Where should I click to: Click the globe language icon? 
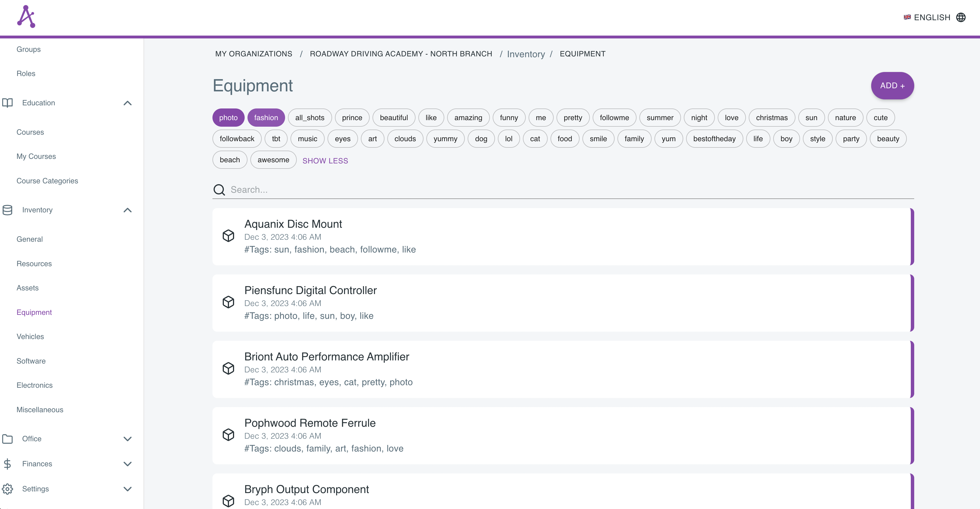[x=961, y=17]
